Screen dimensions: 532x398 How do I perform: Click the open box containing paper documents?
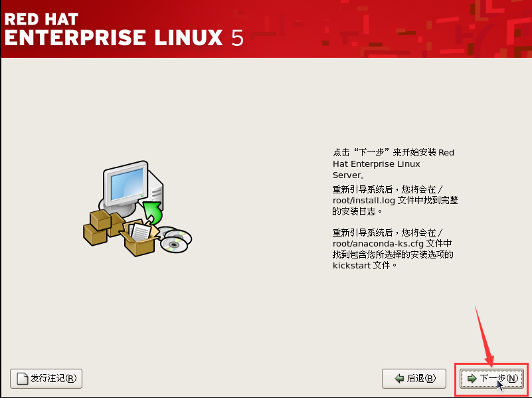(139, 238)
